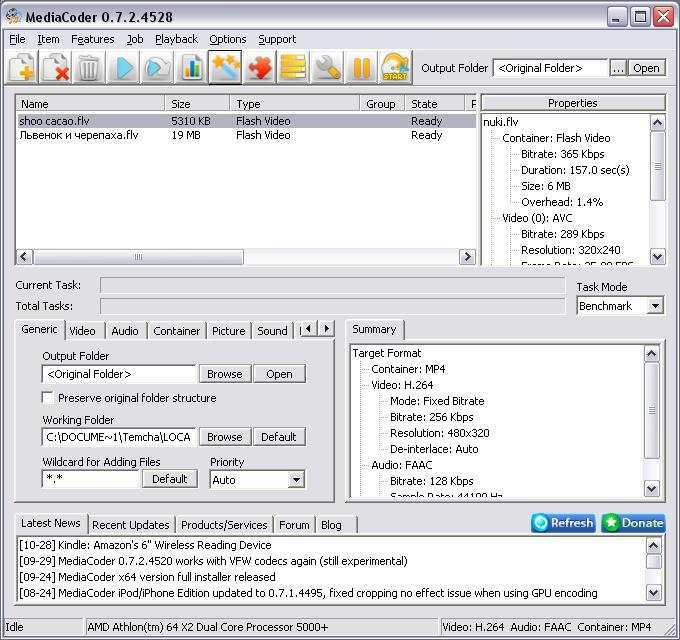Switch to the Audio settings tab

pyautogui.click(x=125, y=331)
